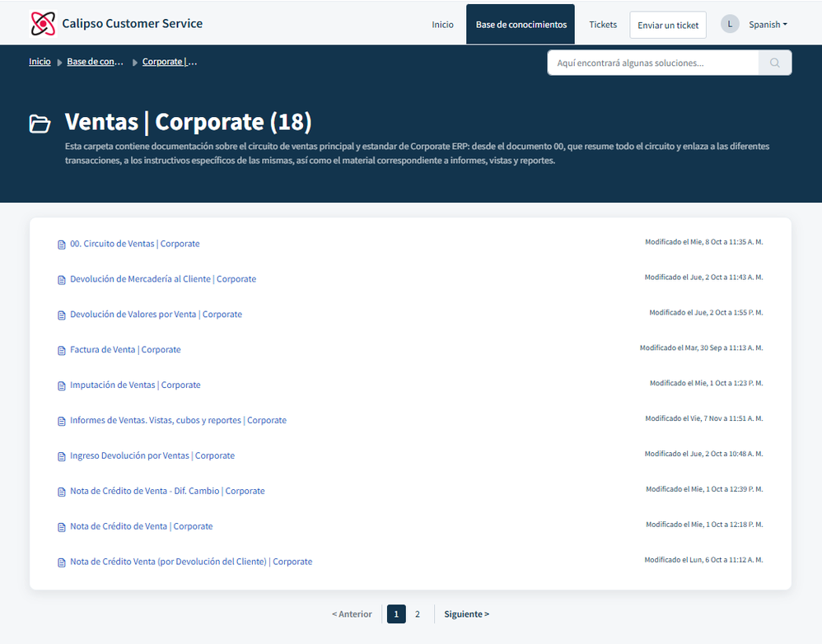The image size is (822, 644).
Task: Open Nota de Crédito Venta (por Devolución del Cliente)
Action: click(191, 561)
